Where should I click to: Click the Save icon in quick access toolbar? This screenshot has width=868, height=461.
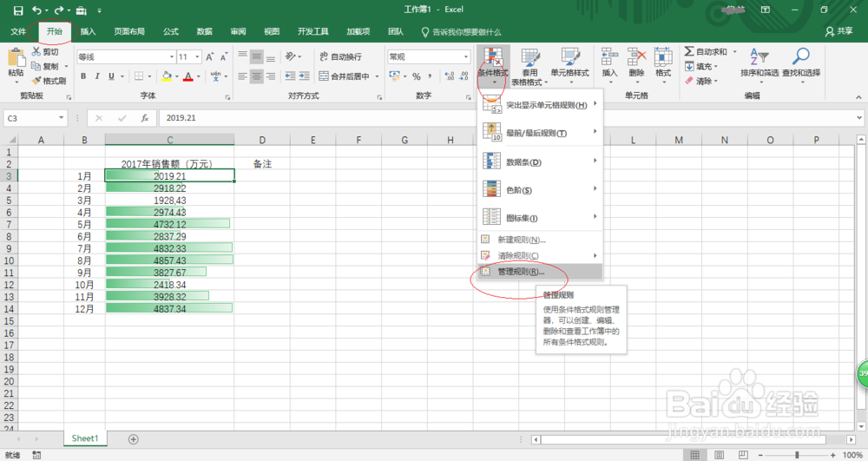tap(17, 10)
